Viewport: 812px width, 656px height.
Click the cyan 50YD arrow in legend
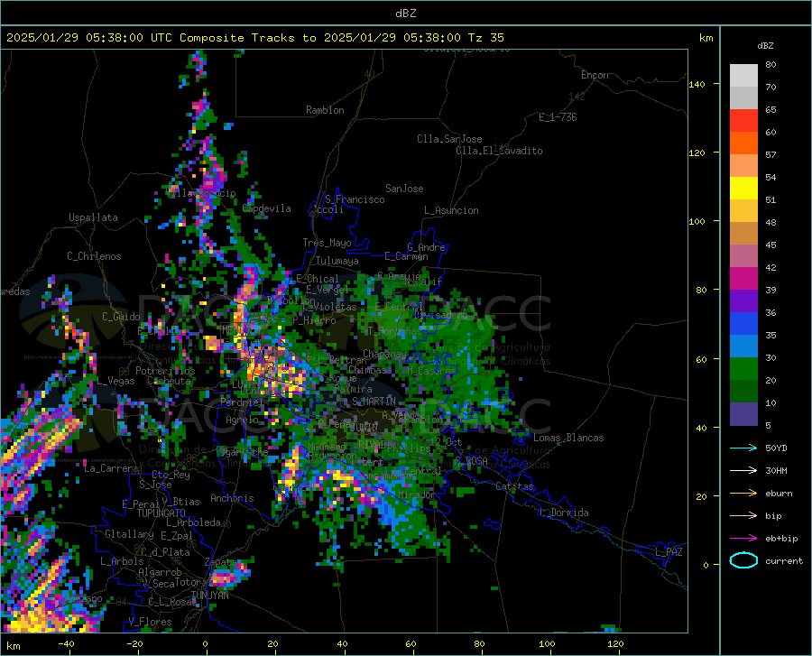tap(743, 448)
